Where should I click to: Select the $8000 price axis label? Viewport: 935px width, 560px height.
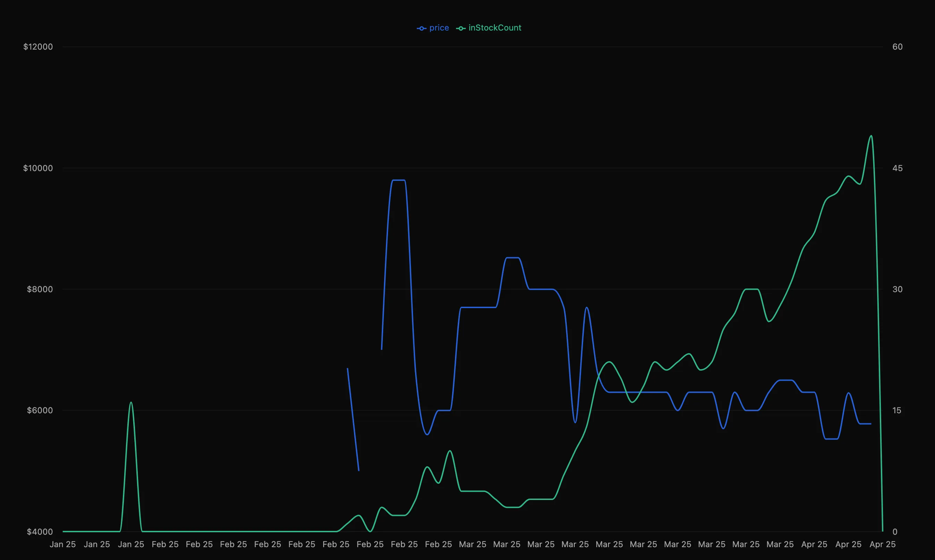click(x=40, y=289)
